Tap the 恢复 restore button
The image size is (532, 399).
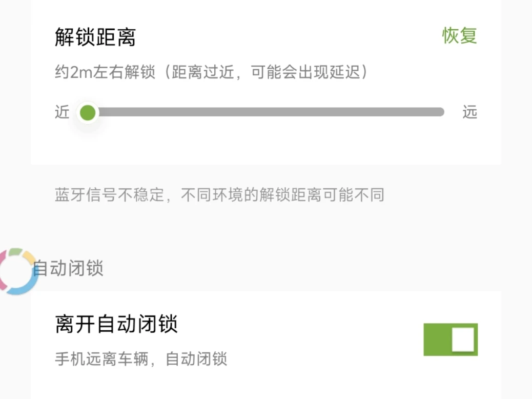(x=460, y=36)
